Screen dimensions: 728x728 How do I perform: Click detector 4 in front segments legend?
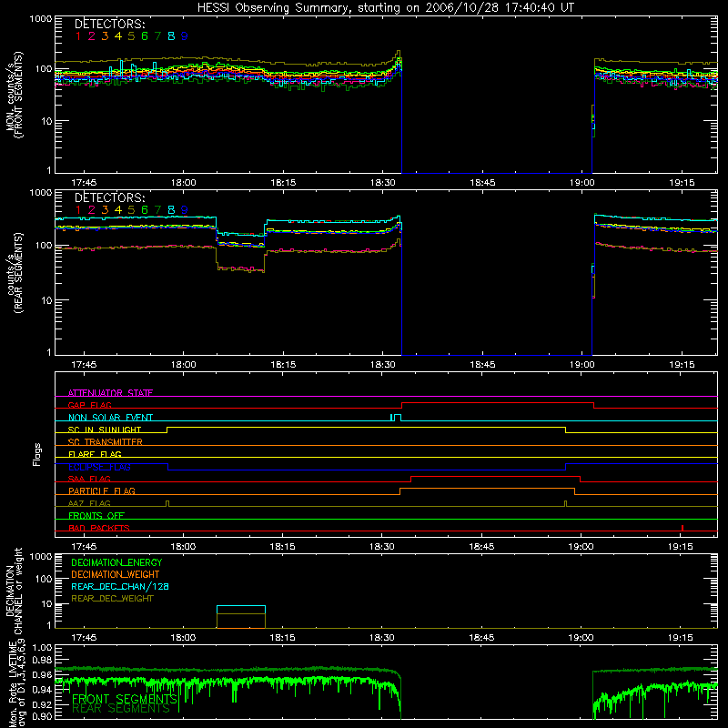[118, 35]
